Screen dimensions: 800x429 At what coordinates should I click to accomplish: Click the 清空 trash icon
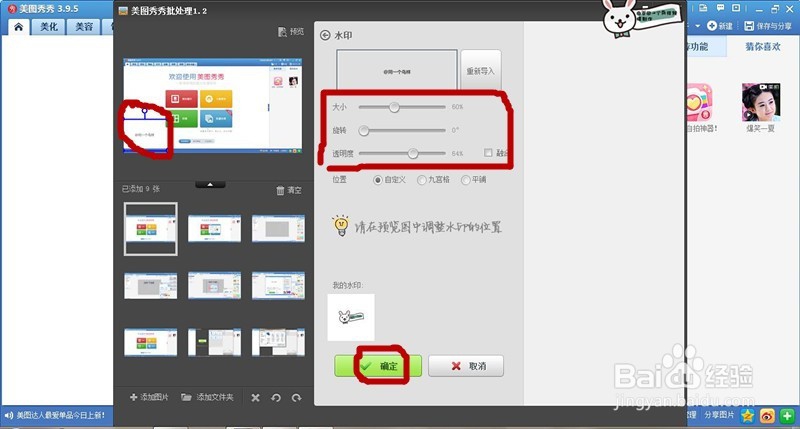(280, 190)
